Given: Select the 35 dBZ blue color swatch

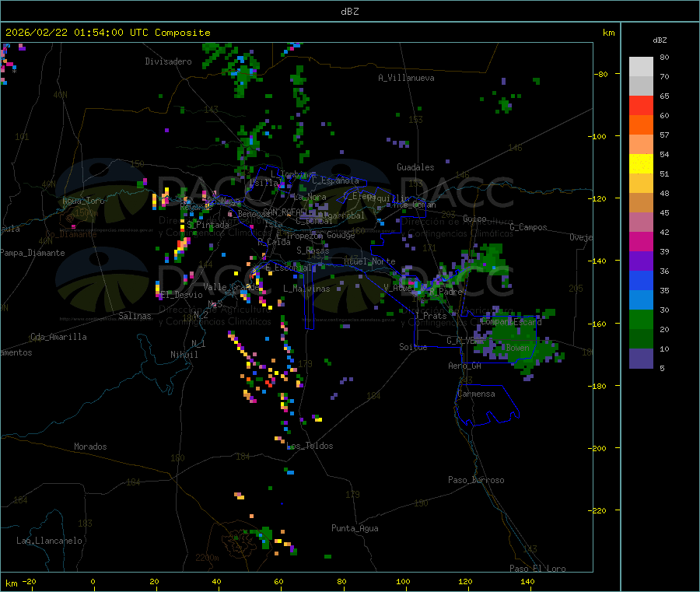Looking at the screenshot, I should pyautogui.click(x=641, y=280).
